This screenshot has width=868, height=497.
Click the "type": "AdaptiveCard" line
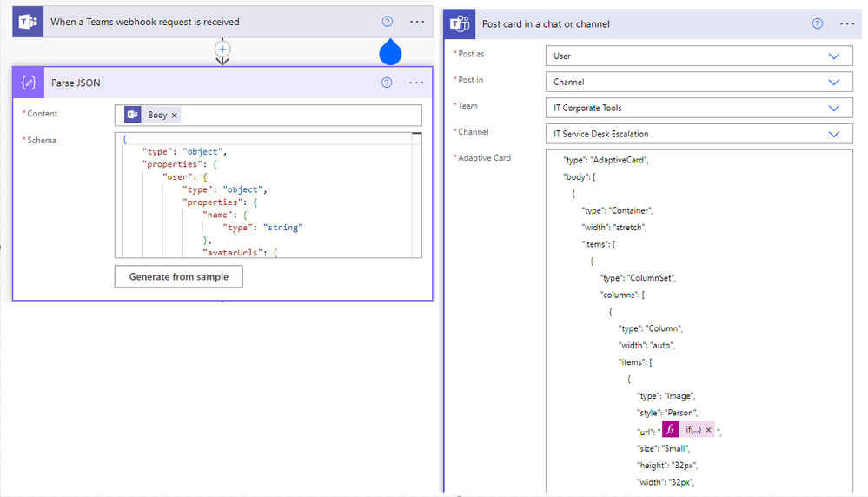click(606, 160)
